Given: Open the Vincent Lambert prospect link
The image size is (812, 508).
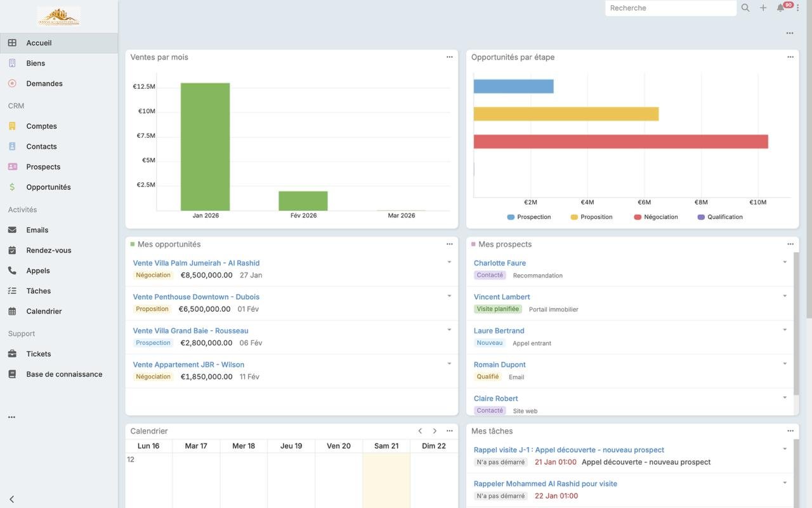Looking at the screenshot, I should pos(501,297).
